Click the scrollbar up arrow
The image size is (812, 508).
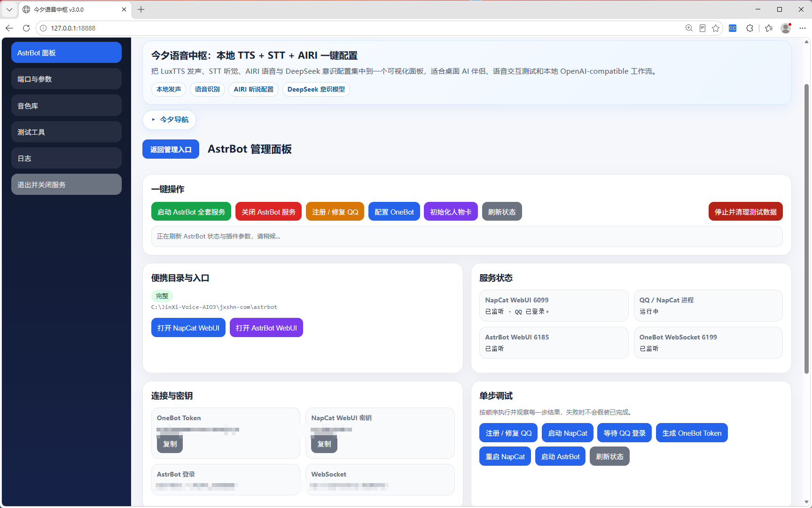point(807,42)
